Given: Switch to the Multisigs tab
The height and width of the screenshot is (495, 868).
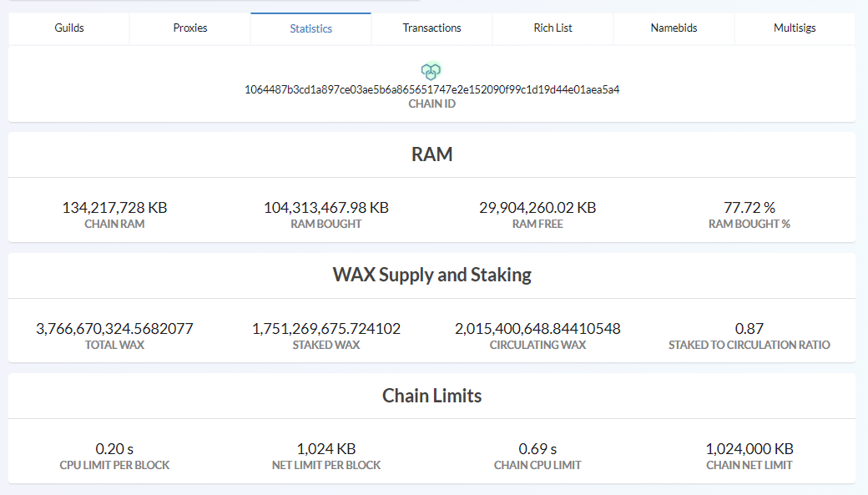Looking at the screenshot, I should (x=795, y=28).
